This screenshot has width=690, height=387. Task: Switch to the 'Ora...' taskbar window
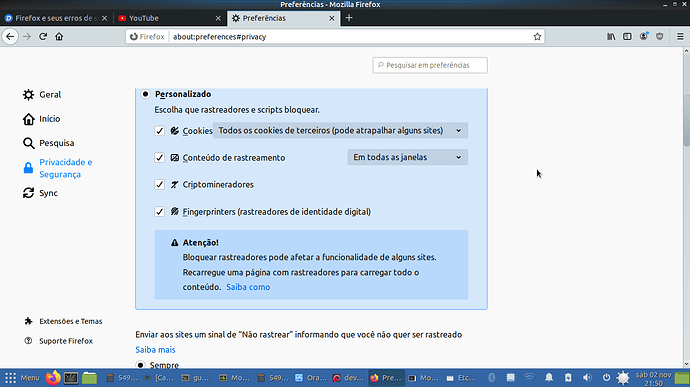[311, 378]
